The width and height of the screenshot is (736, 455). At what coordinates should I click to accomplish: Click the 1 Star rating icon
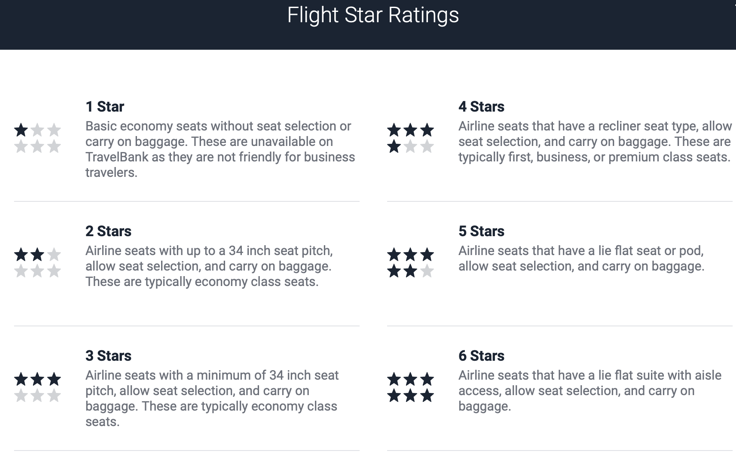(x=38, y=138)
